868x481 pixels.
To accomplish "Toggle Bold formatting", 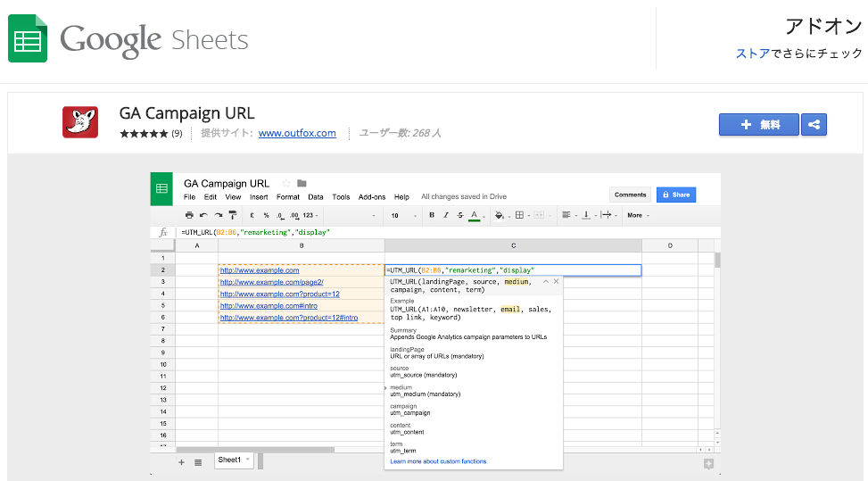I will point(432,215).
